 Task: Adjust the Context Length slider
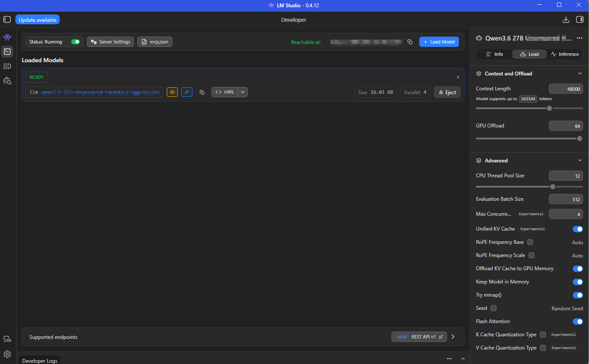(x=529, y=108)
